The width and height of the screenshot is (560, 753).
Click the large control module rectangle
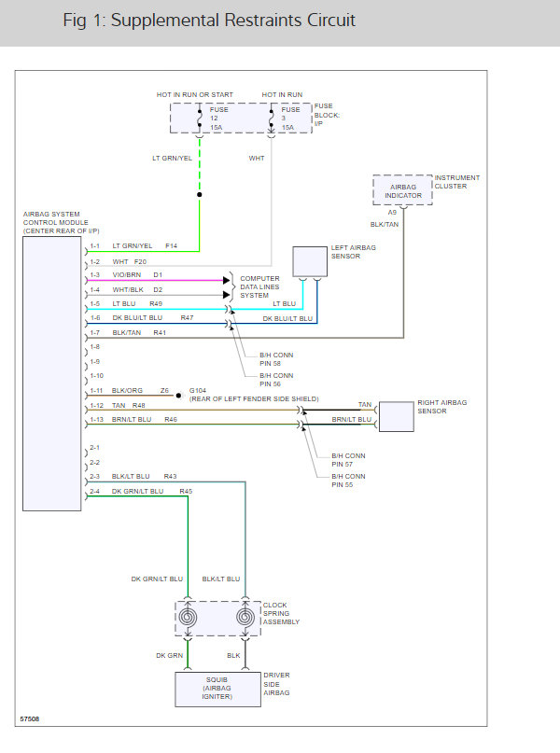pos(52,373)
